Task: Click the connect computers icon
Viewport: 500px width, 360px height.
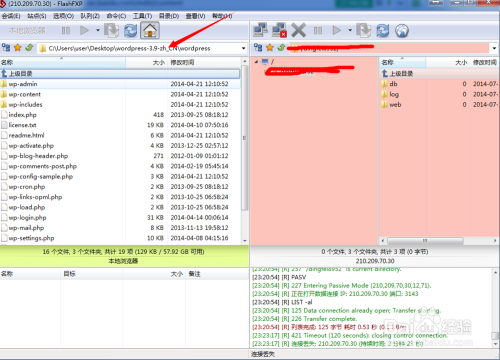Action: [260, 30]
